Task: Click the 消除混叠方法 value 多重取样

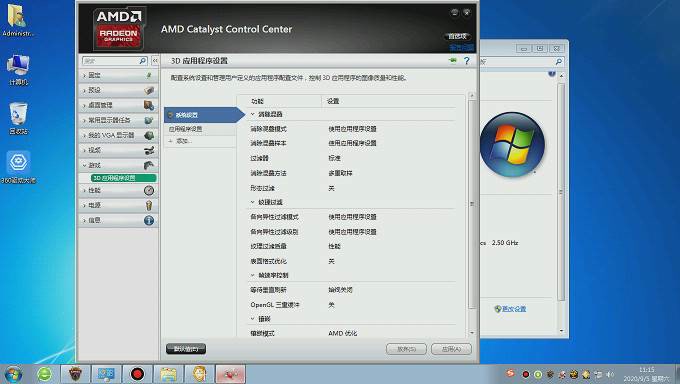Action: [x=340, y=173]
